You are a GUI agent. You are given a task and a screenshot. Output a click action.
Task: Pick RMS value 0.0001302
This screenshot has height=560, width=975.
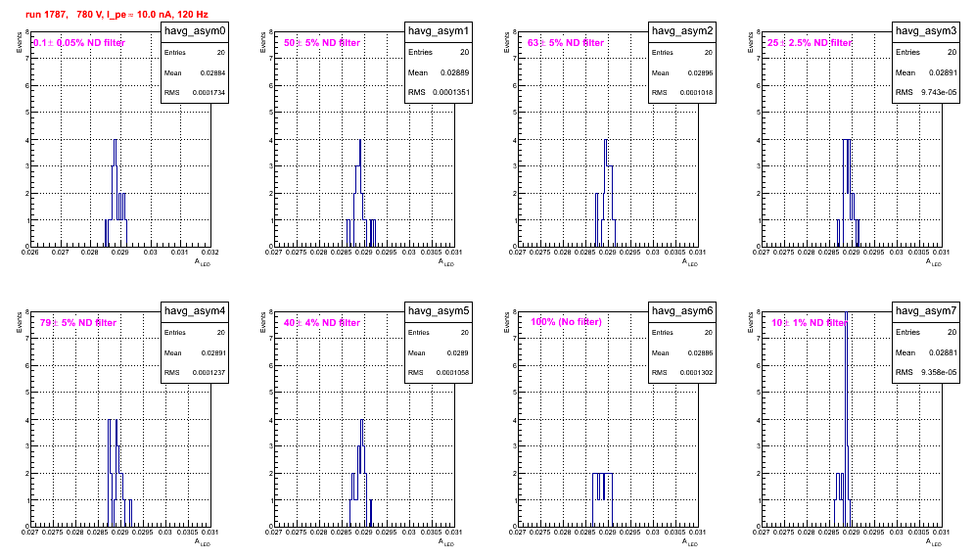696,373
